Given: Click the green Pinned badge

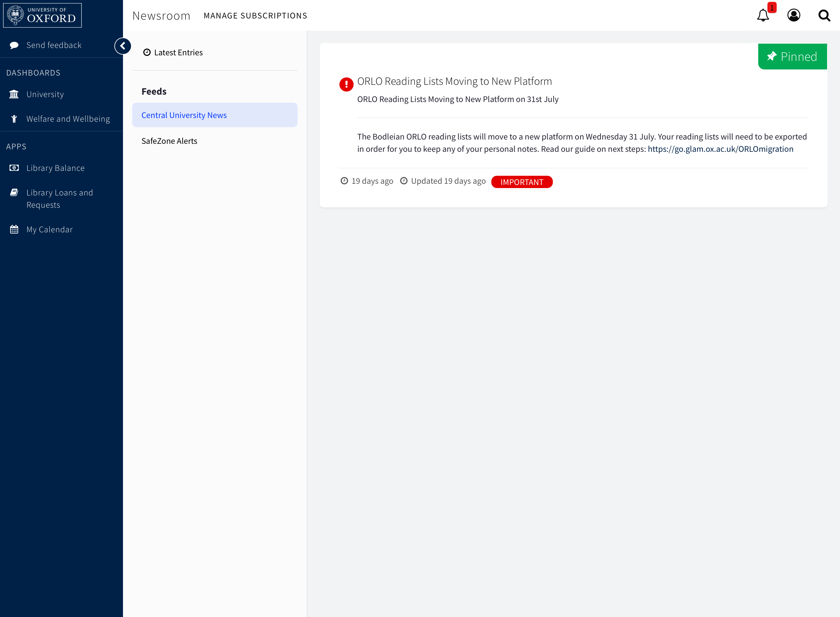Looking at the screenshot, I should click(x=792, y=57).
